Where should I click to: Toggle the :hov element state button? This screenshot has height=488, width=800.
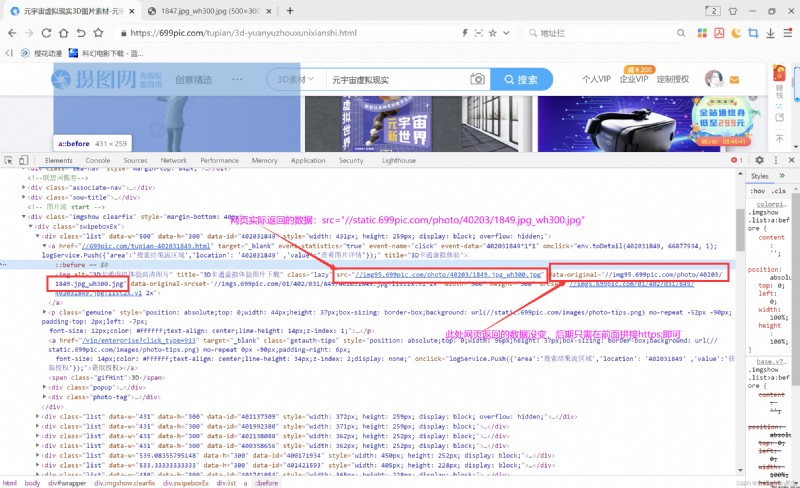point(758,191)
